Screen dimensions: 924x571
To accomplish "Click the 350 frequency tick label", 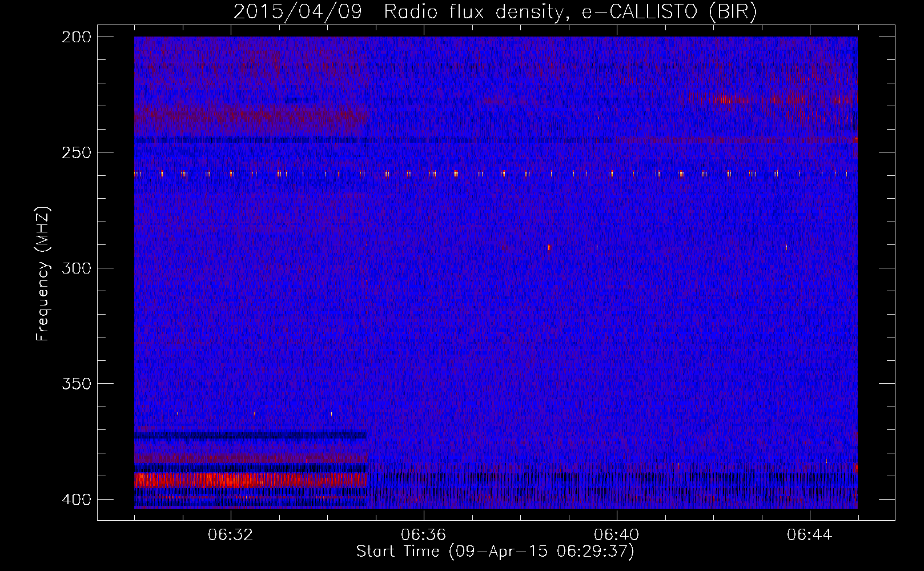I will (76, 384).
